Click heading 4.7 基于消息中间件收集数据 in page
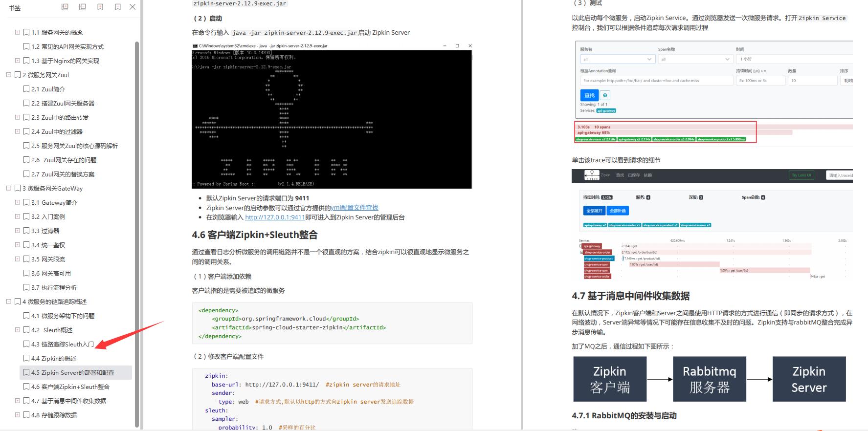This screenshot has width=868, height=431. [x=631, y=296]
